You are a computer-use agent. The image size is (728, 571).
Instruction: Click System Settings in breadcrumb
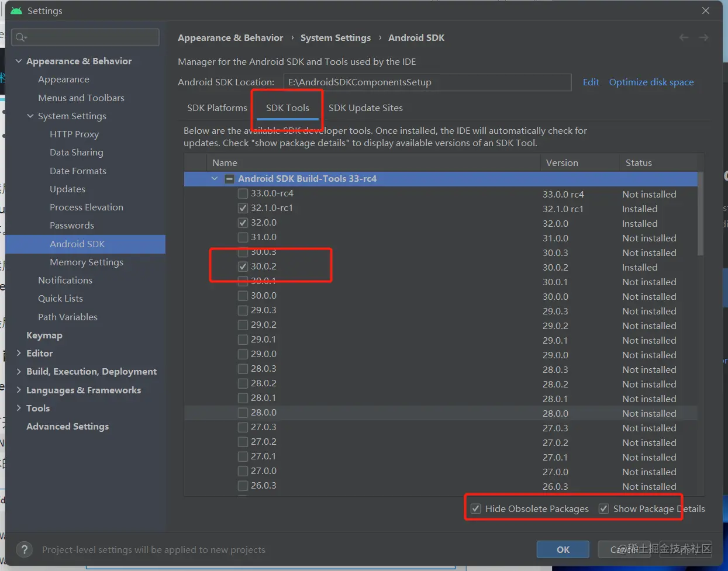[x=336, y=37]
